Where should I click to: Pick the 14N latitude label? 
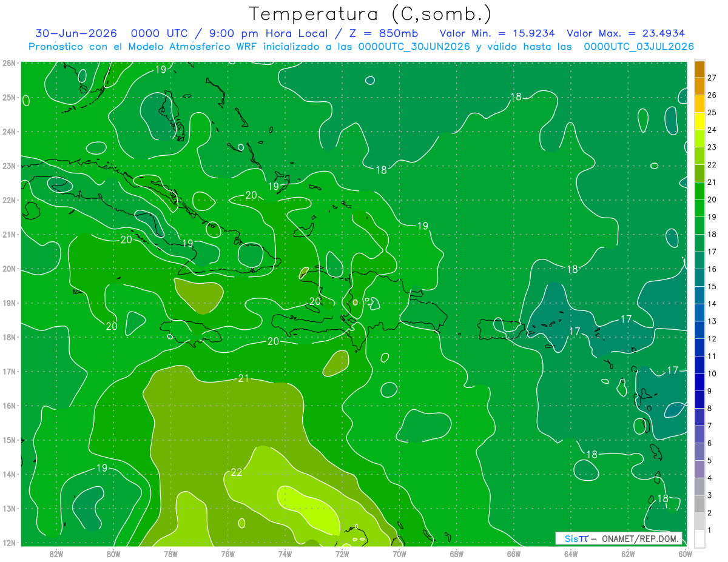(9, 474)
